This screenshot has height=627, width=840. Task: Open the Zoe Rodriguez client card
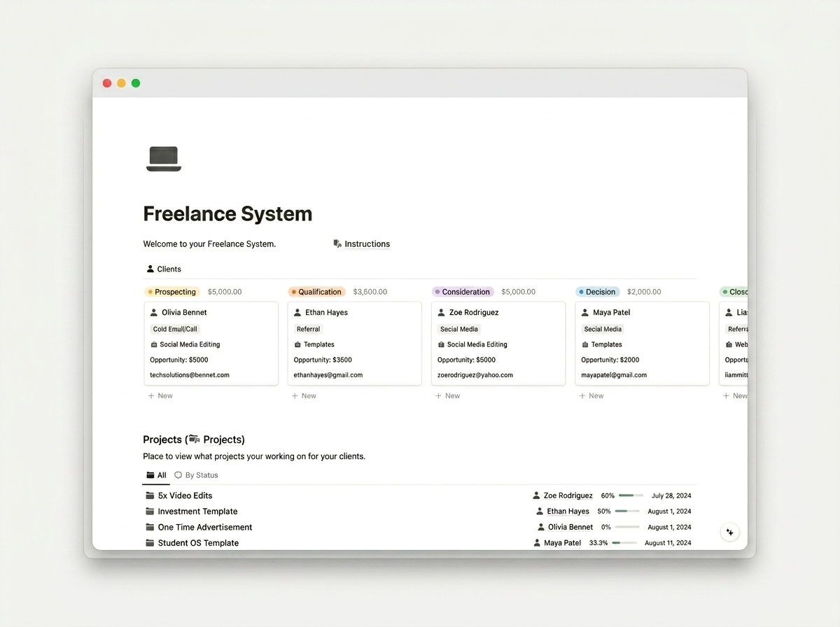pos(498,343)
